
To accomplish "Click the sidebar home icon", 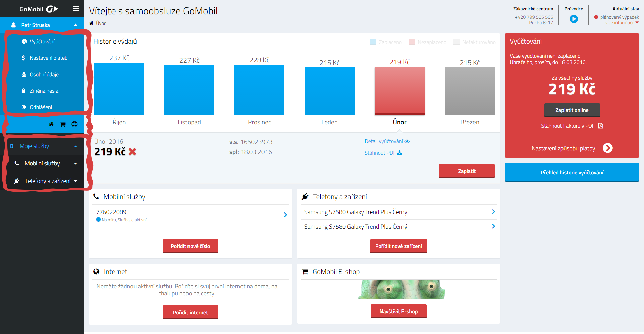I will pos(51,124).
